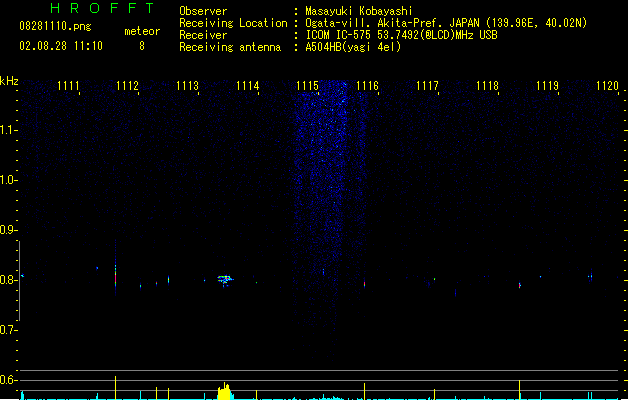Click the Receiver label
The image size is (629, 400).
pos(203,35)
